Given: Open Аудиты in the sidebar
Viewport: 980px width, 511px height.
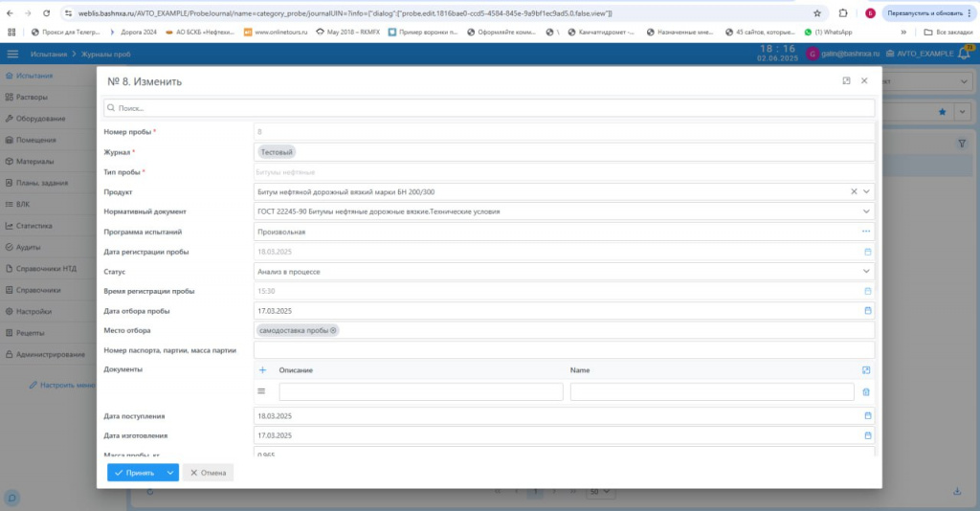Looking at the screenshot, I should pos(28,248).
